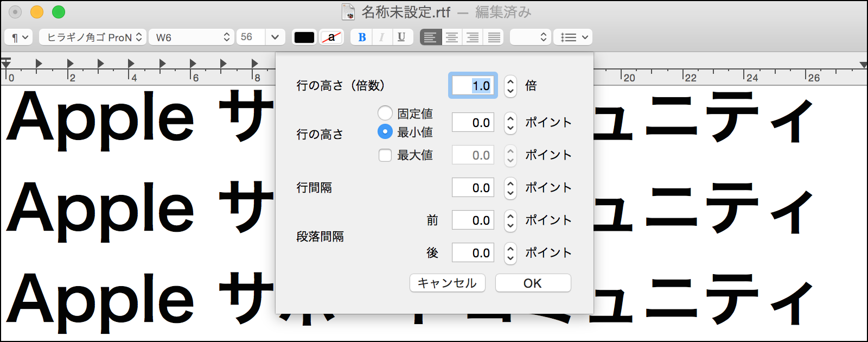Click the stepper for 段落間隔 後
The image size is (868, 342).
pos(510,253)
